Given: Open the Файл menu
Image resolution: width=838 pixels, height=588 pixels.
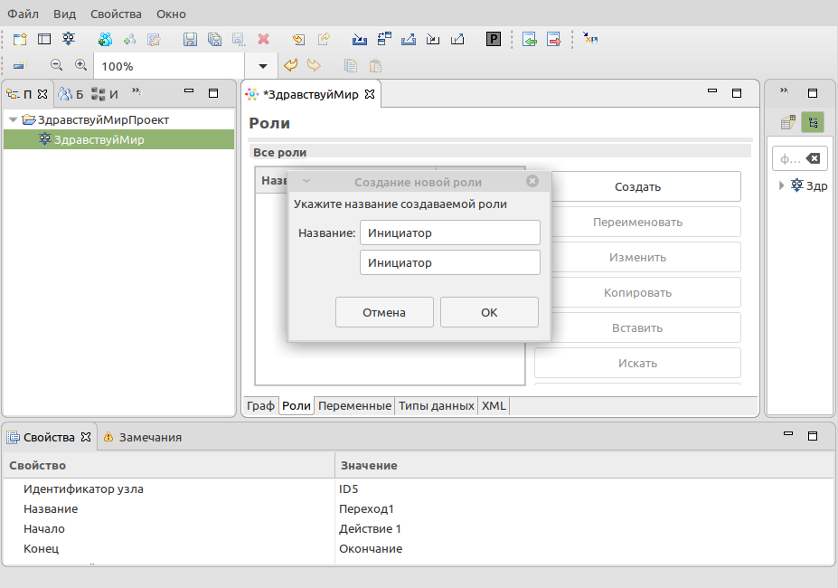Looking at the screenshot, I should click(x=23, y=14).
